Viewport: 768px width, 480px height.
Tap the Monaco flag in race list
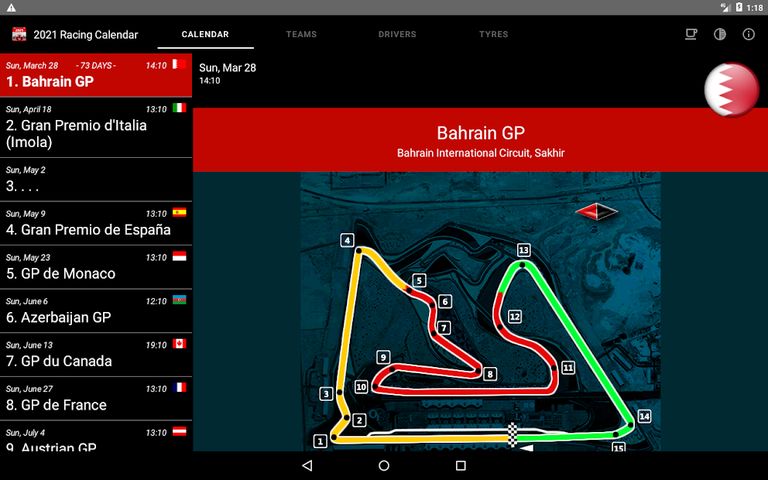point(179,256)
